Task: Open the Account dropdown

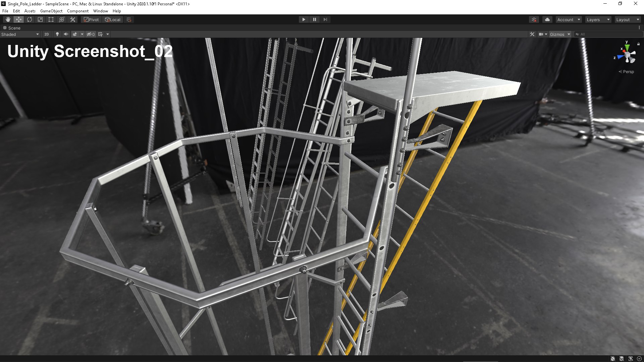Action: tap(569, 19)
